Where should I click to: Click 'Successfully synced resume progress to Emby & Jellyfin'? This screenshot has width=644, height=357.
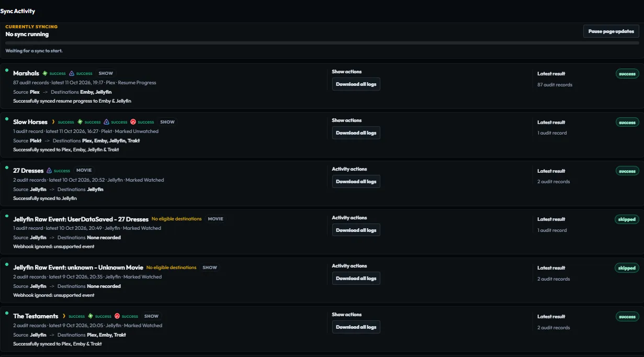point(72,101)
